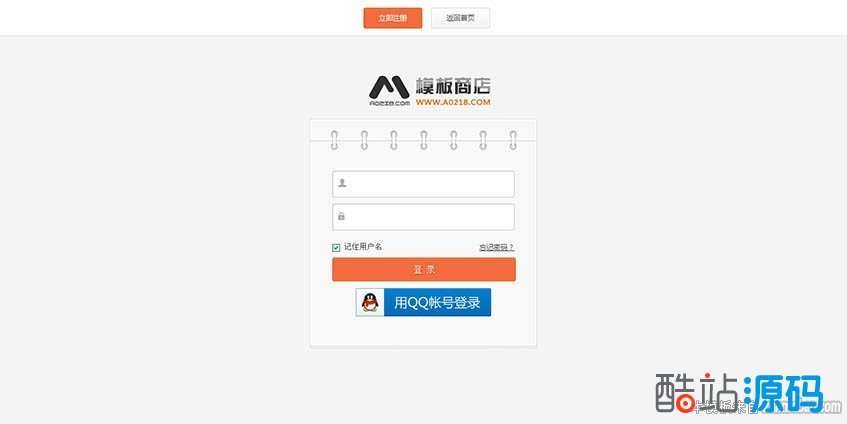Submit with the orange 登录 button
This screenshot has width=847, height=424.
click(424, 270)
